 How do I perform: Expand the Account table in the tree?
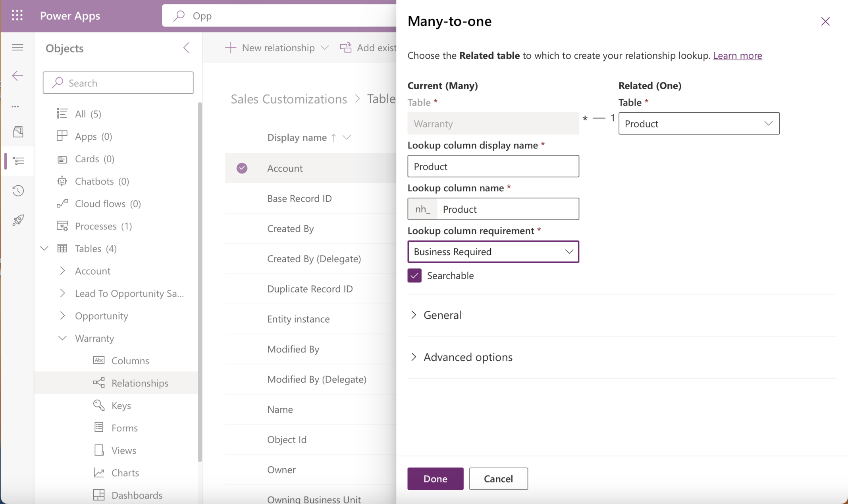62,270
